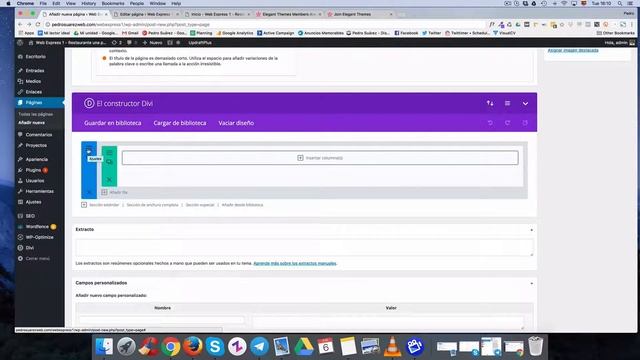Screen dimensions: 640x360
Task: Open Proyectos in WordPress sidebar
Action: coord(36,145)
